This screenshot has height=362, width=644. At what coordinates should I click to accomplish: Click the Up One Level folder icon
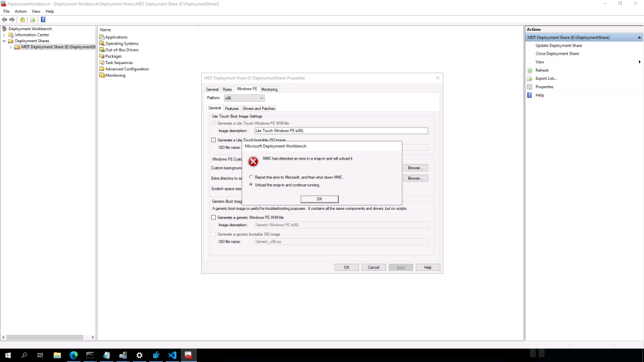(23, 19)
